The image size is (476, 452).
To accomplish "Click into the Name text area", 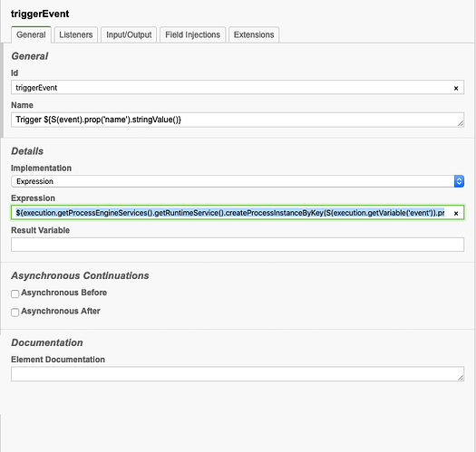I will pos(238,120).
